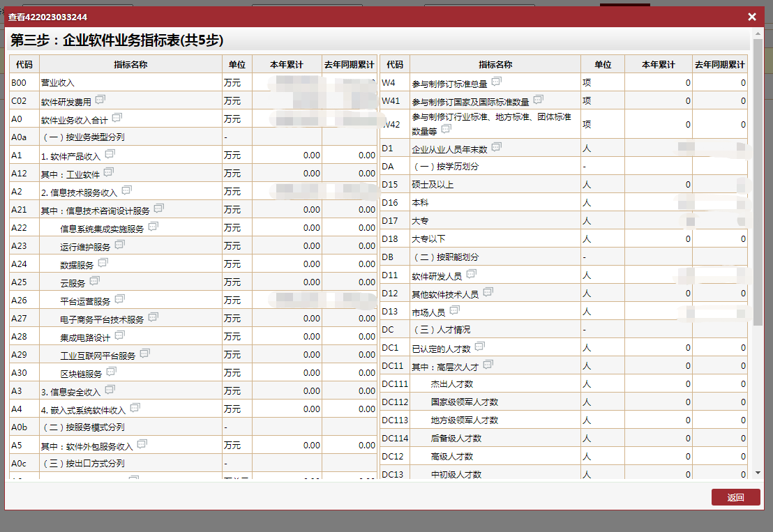Click the scrollbar down arrow
This screenshot has width=773, height=532.
point(758,473)
